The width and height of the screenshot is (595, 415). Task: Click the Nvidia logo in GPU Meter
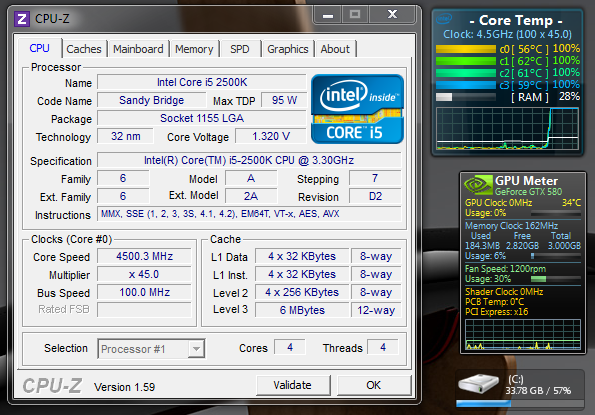click(478, 185)
